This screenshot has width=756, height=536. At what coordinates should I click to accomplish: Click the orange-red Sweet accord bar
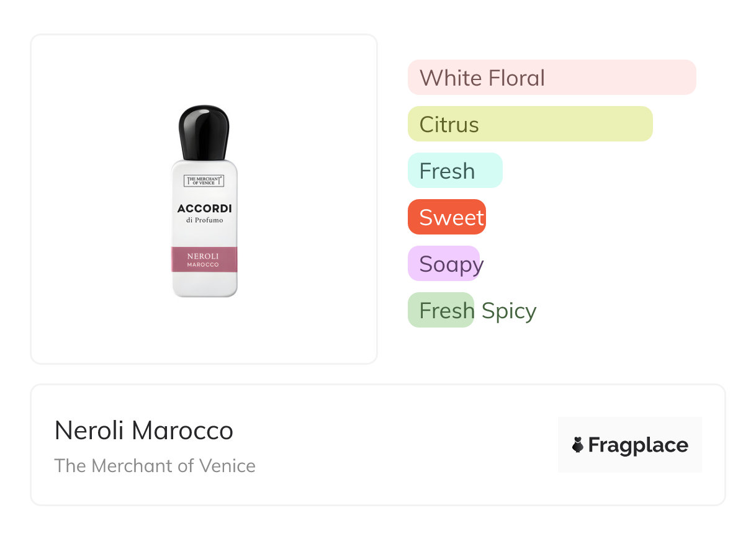pyautogui.click(x=446, y=217)
